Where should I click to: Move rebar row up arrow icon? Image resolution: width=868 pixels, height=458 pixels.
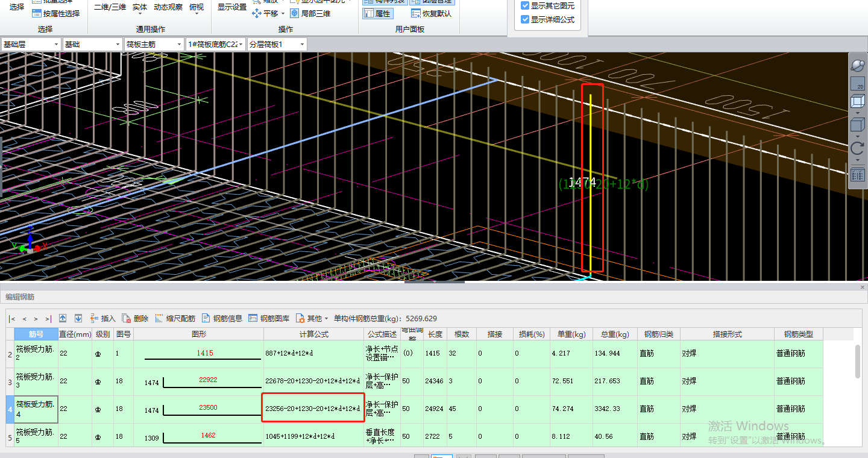(x=63, y=318)
